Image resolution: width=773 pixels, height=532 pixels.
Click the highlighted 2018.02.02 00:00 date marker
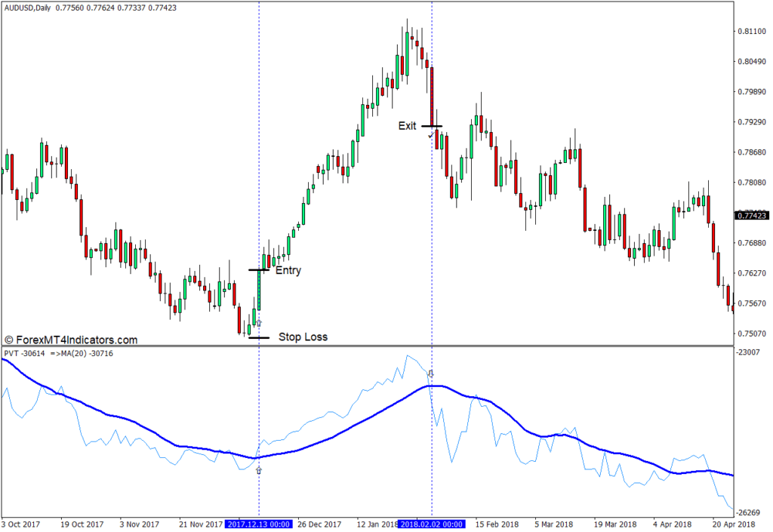pyautogui.click(x=432, y=524)
